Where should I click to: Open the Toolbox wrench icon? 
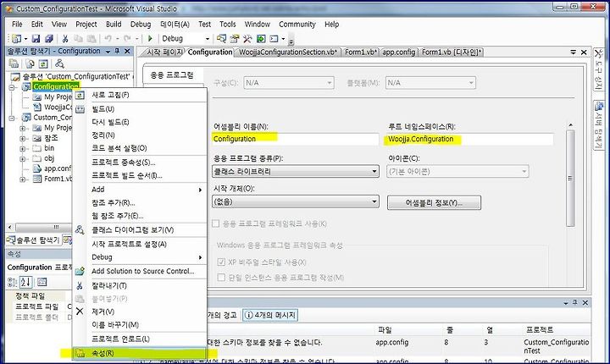(247, 38)
